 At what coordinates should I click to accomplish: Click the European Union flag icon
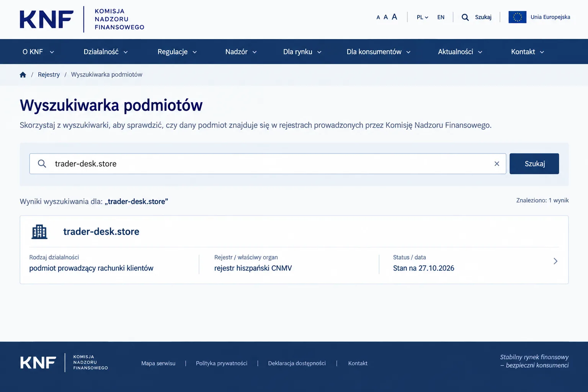coord(517,17)
